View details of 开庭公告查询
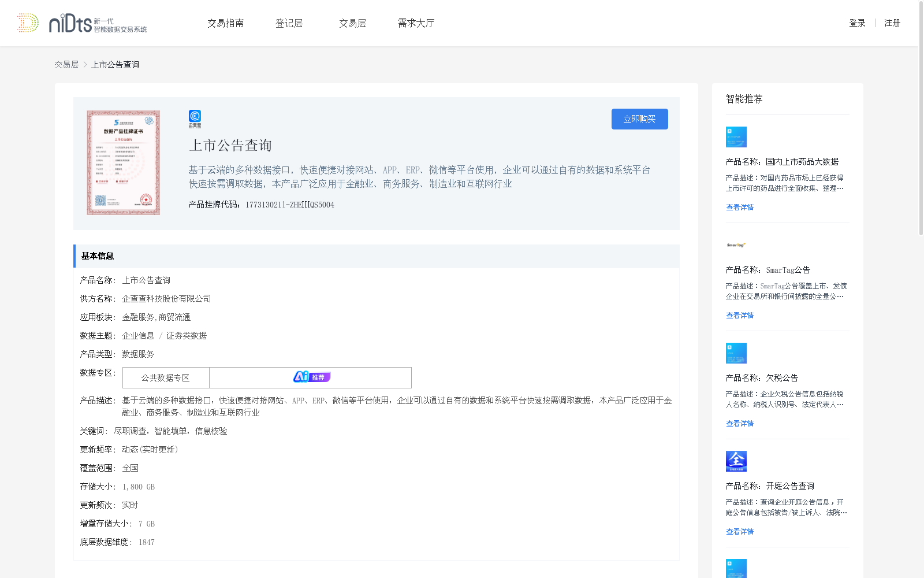The height and width of the screenshot is (578, 924). point(740,532)
